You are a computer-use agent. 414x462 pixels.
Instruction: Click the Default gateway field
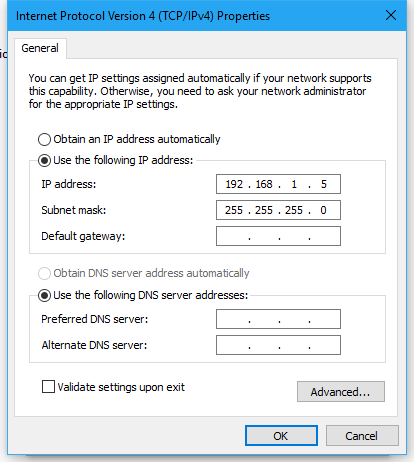(278, 236)
